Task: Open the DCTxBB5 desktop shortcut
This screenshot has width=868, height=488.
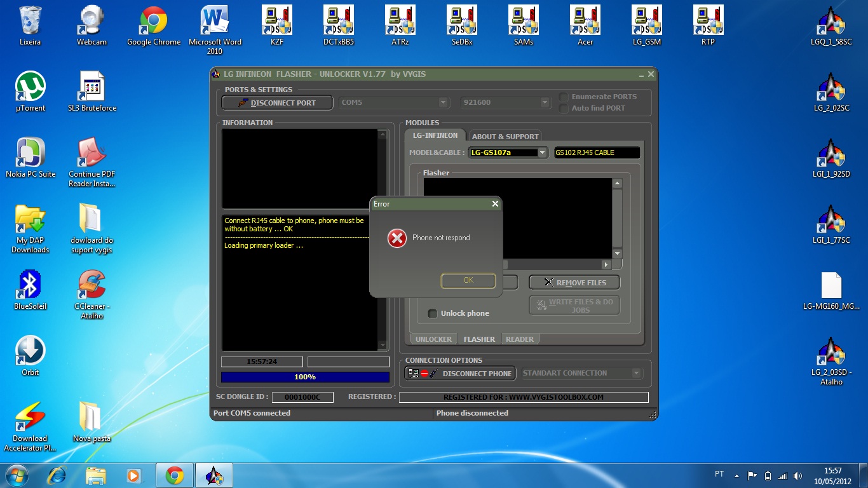Action: click(x=339, y=25)
